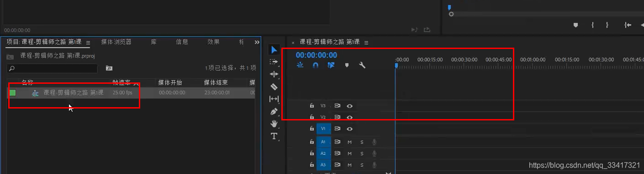Click the green label swatch of the sequence

click(13, 93)
